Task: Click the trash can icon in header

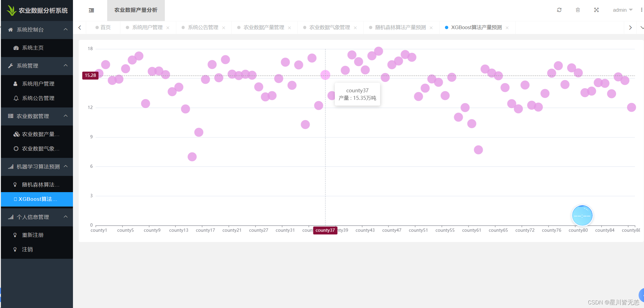Action: tap(578, 10)
